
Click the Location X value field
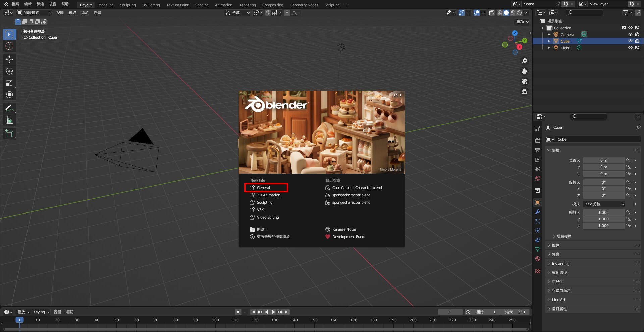pos(603,160)
